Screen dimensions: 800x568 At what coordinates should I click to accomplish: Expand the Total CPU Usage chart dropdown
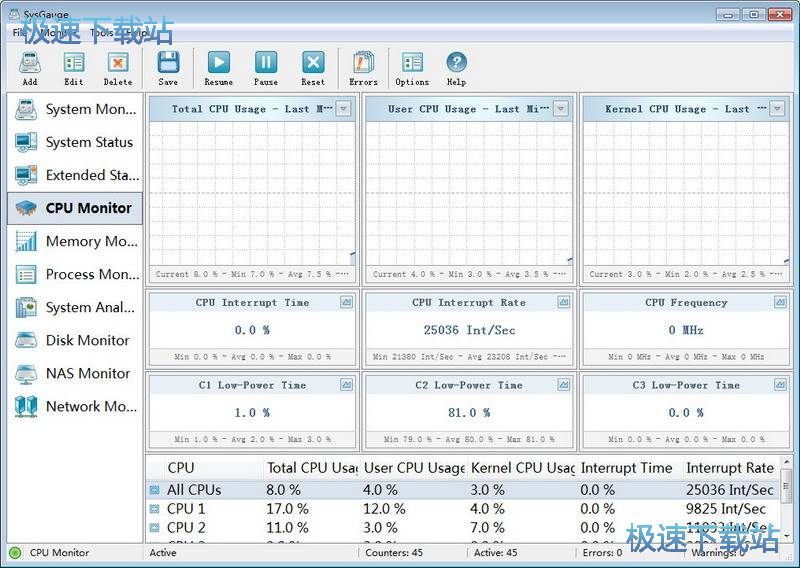coord(344,109)
